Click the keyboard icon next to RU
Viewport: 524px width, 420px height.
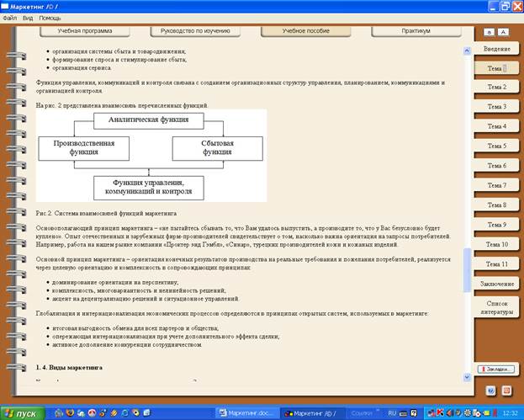tap(404, 413)
